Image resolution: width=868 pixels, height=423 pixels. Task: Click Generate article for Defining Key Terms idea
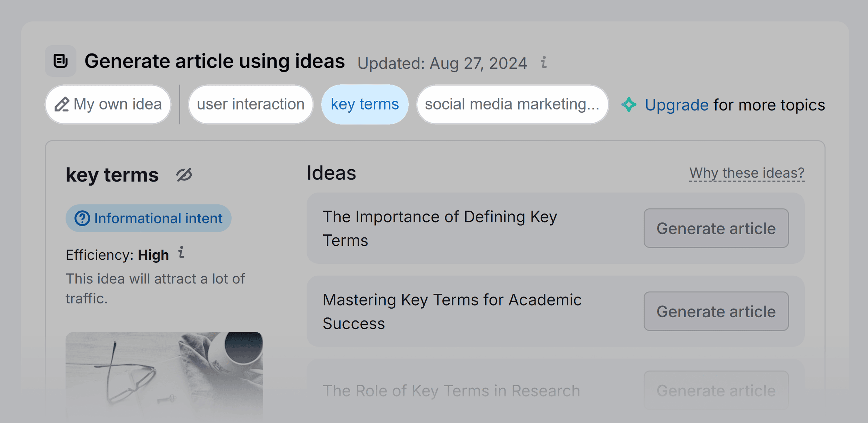click(x=716, y=228)
